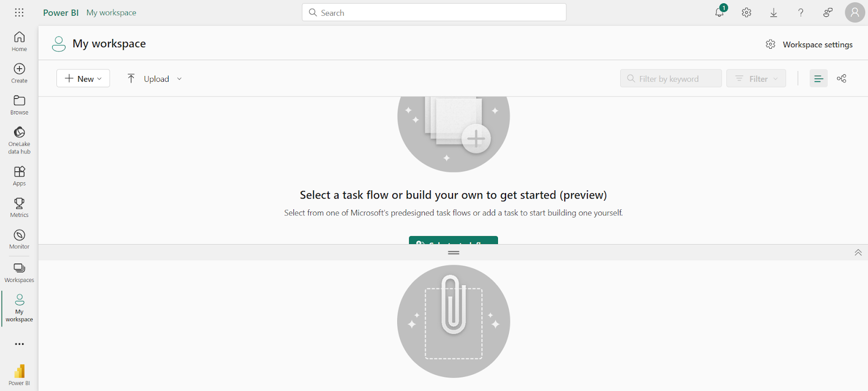Switch to list view
Screen dimensions: 868x391
pyautogui.click(x=819, y=79)
